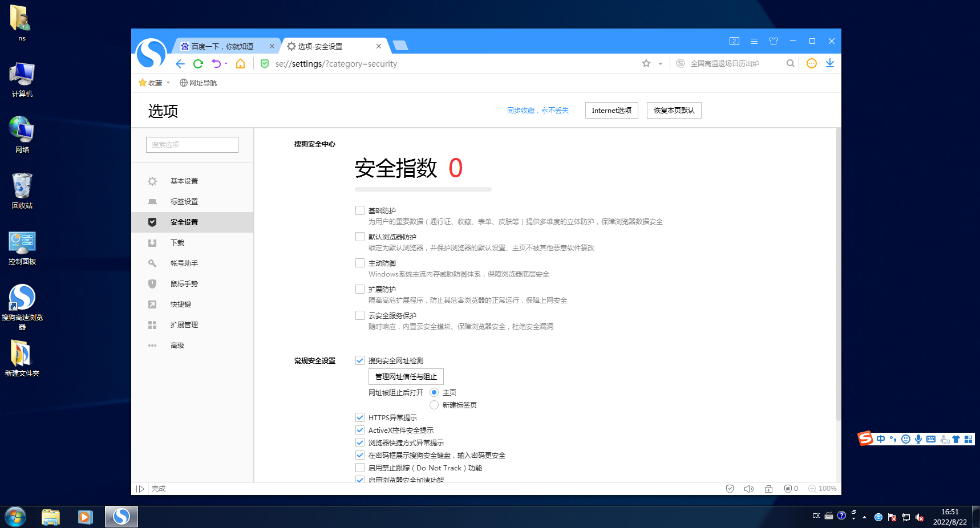The height and width of the screenshot is (528, 980).
Task: Uncheck ActiveX控件安全提示 checkbox
Action: [360, 430]
